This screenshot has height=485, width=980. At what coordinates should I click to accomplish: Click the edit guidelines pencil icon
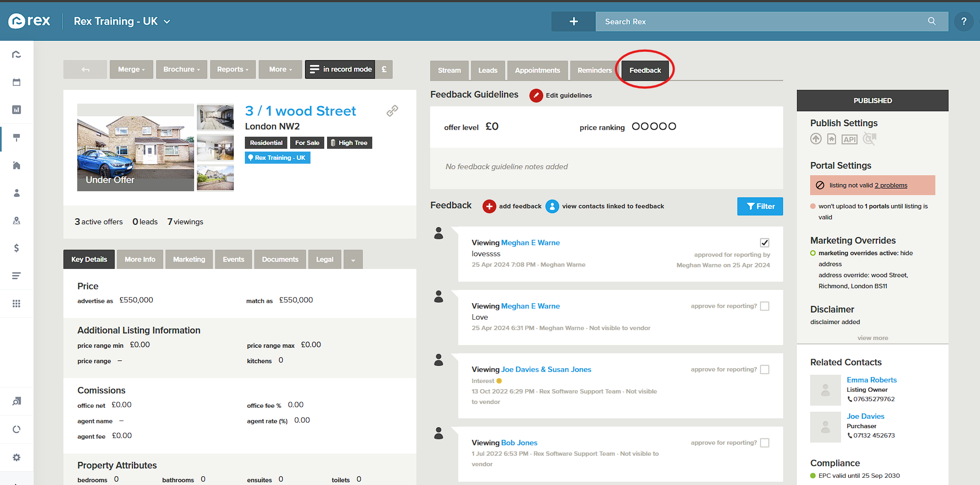coord(536,95)
